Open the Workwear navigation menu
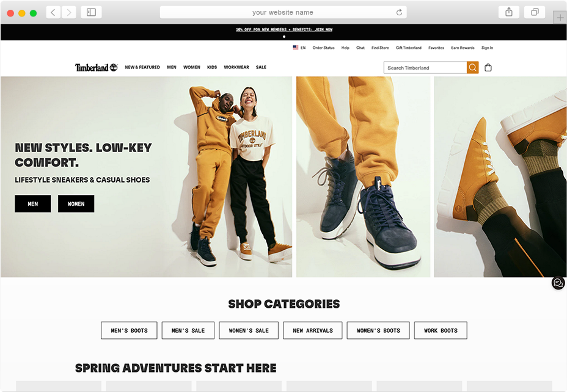This screenshot has width=567, height=392. coord(236,68)
